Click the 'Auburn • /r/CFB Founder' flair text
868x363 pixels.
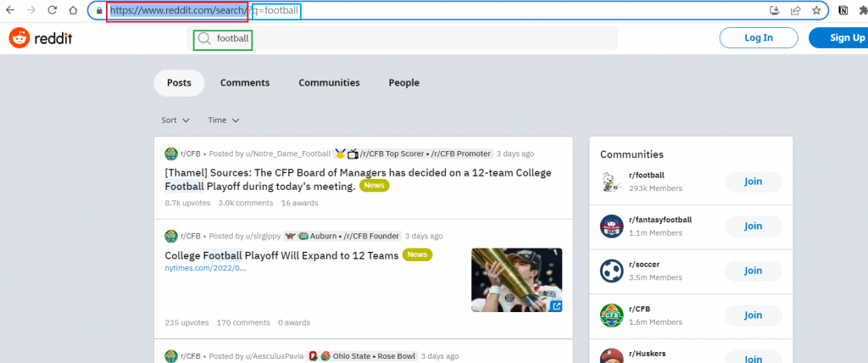tap(354, 236)
